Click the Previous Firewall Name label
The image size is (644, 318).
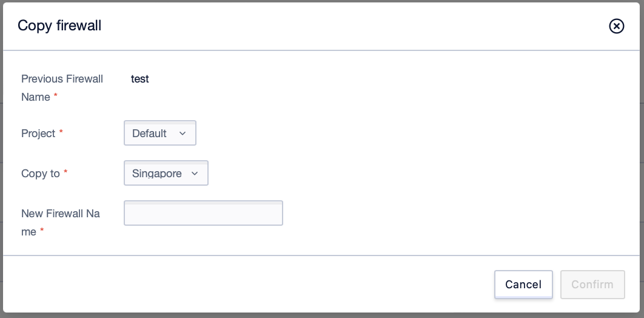coord(62,87)
